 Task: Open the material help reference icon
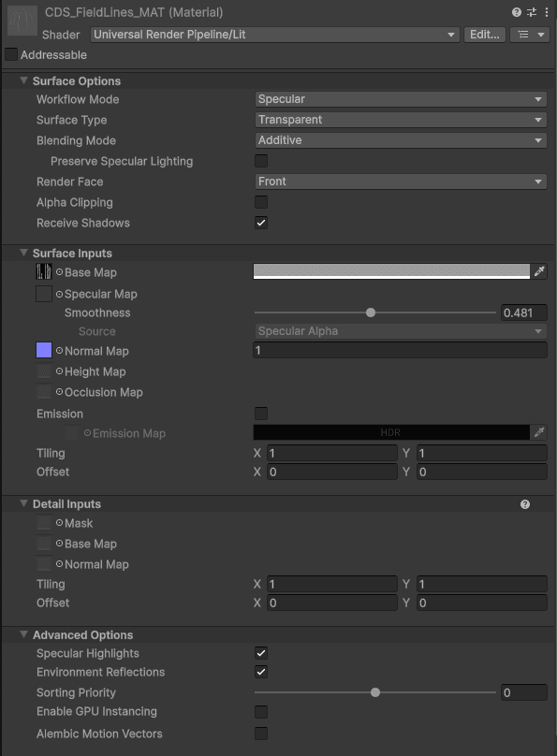coord(517,12)
